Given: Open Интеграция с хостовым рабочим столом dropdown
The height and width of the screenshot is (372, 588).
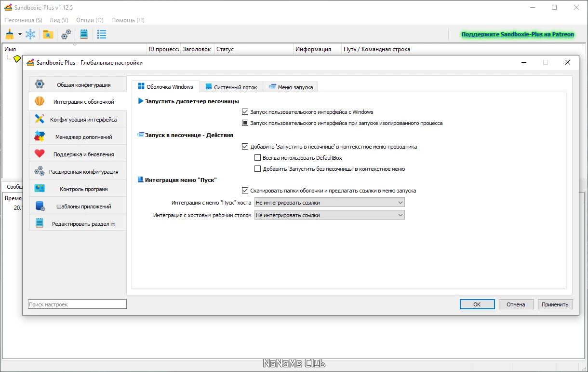Looking at the screenshot, I should point(330,215).
